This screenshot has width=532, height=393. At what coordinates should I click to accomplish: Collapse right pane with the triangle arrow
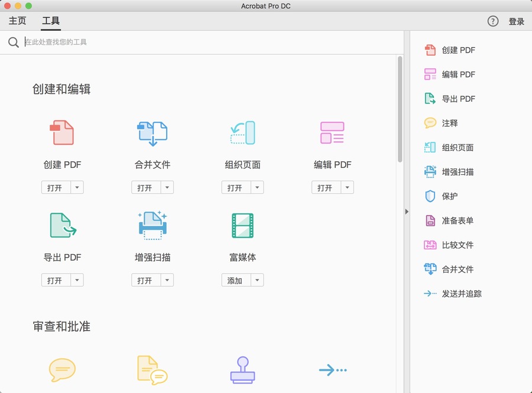pyautogui.click(x=407, y=212)
